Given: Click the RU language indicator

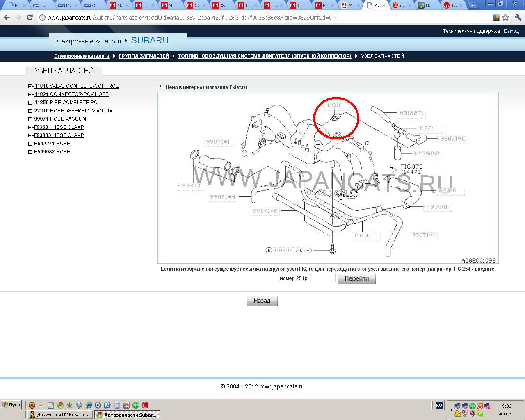Looking at the screenshot, I should 439,405.
